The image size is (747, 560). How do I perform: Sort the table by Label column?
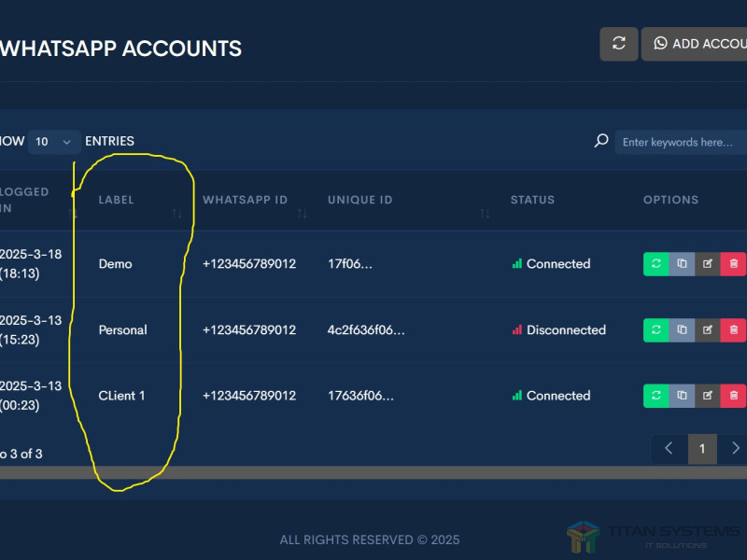(x=177, y=214)
